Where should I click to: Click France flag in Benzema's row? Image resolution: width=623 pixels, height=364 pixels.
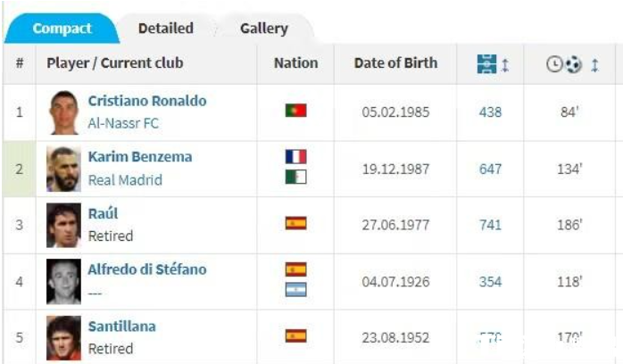click(x=295, y=156)
